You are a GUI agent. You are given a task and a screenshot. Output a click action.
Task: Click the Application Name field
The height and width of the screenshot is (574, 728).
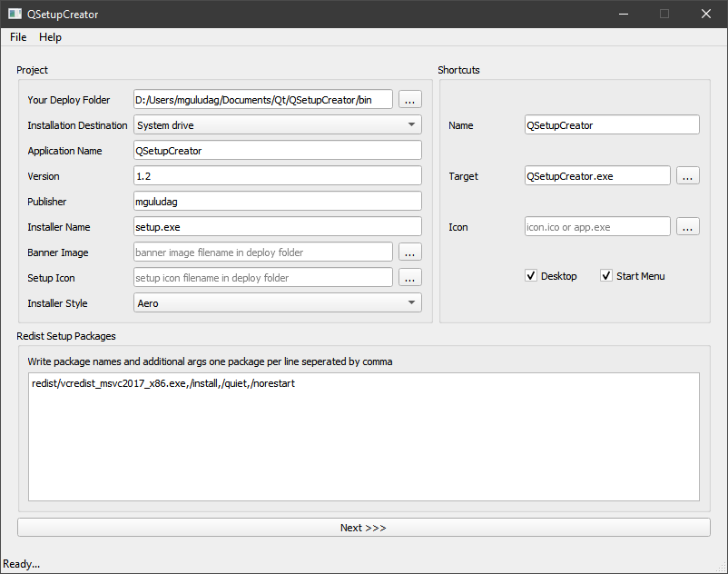pyautogui.click(x=278, y=151)
